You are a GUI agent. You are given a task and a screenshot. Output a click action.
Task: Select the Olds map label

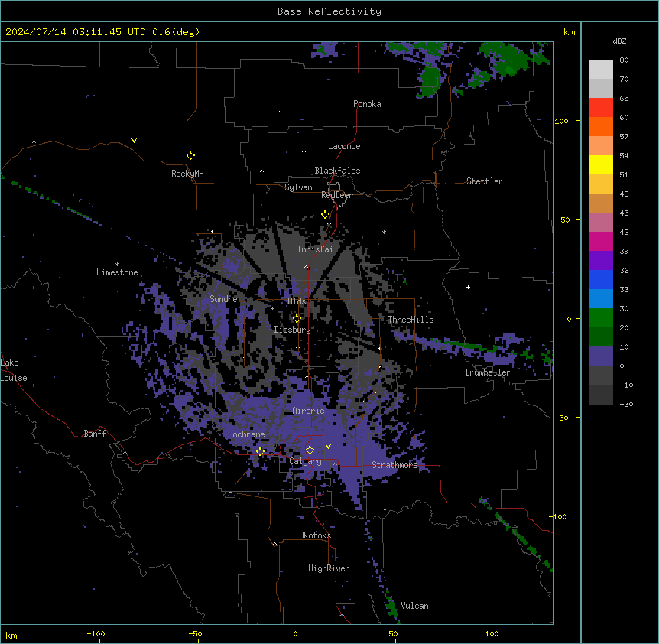coord(297,301)
